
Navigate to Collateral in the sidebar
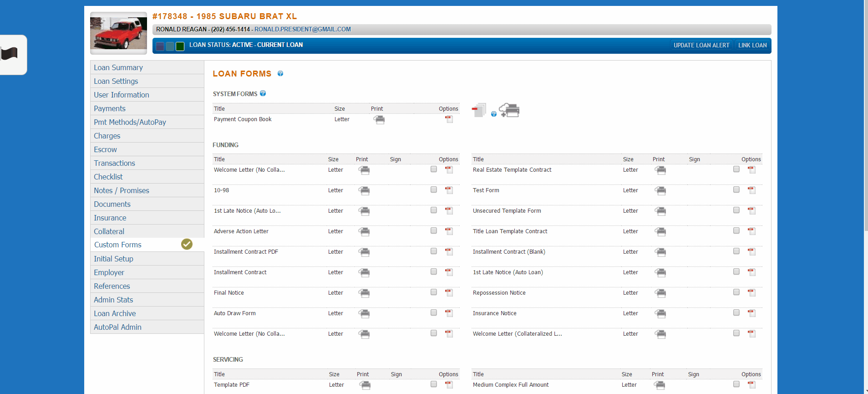click(x=147, y=231)
